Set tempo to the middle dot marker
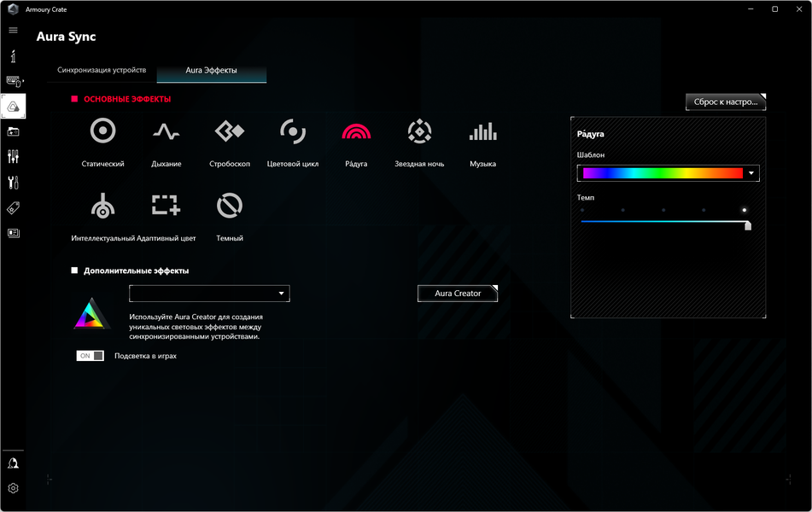Image resolution: width=812 pixels, height=512 pixels. 663,210
